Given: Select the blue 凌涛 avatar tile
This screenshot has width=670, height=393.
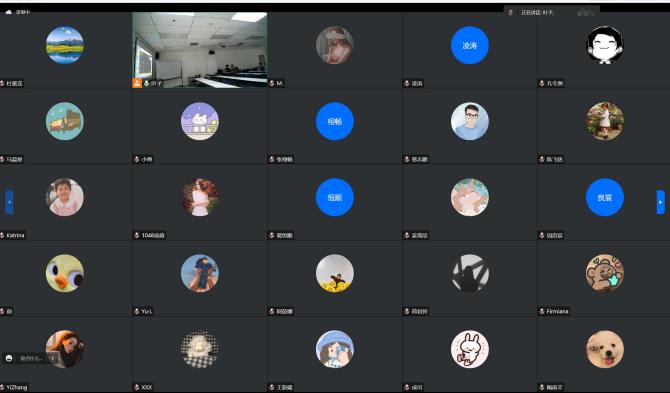Looking at the screenshot, I should 470,45.
